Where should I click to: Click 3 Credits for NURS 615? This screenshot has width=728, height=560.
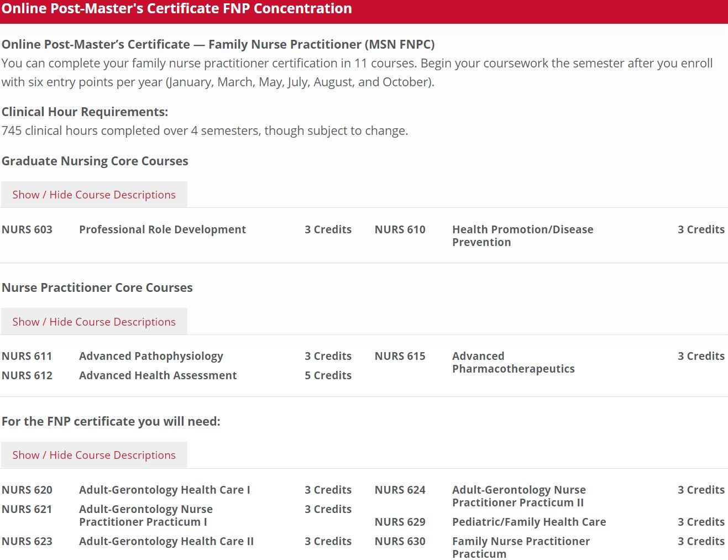(x=701, y=356)
